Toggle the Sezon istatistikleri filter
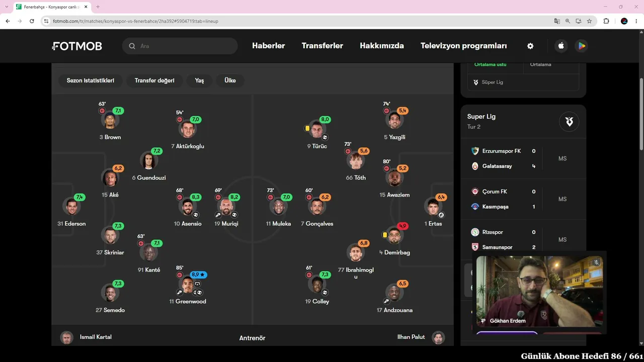Image resolution: width=644 pixels, height=362 pixels. [x=91, y=80]
